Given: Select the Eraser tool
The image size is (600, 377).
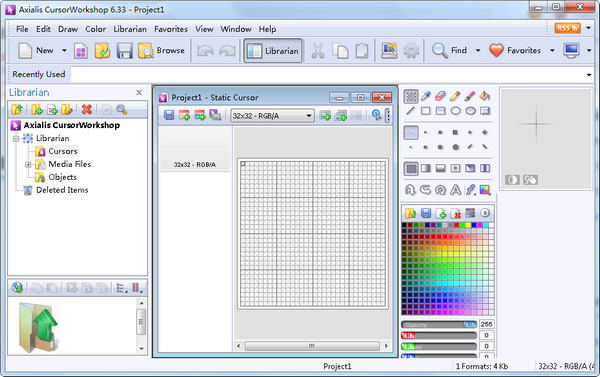Looking at the screenshot, I should 440,96.
